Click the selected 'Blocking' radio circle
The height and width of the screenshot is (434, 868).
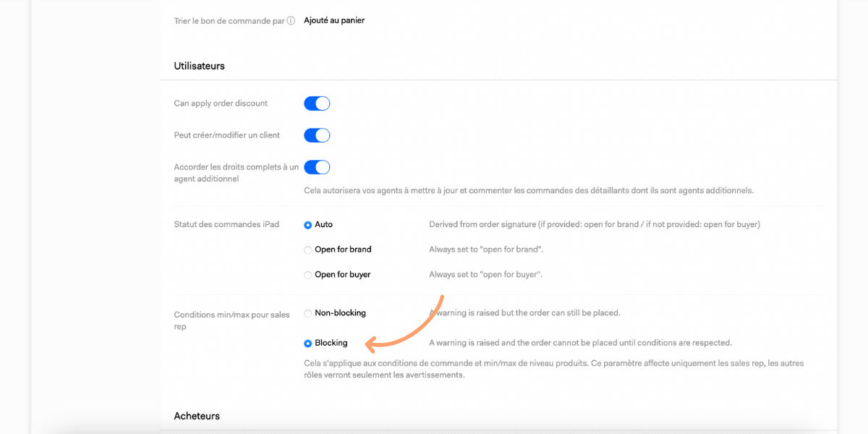[308, 344]
